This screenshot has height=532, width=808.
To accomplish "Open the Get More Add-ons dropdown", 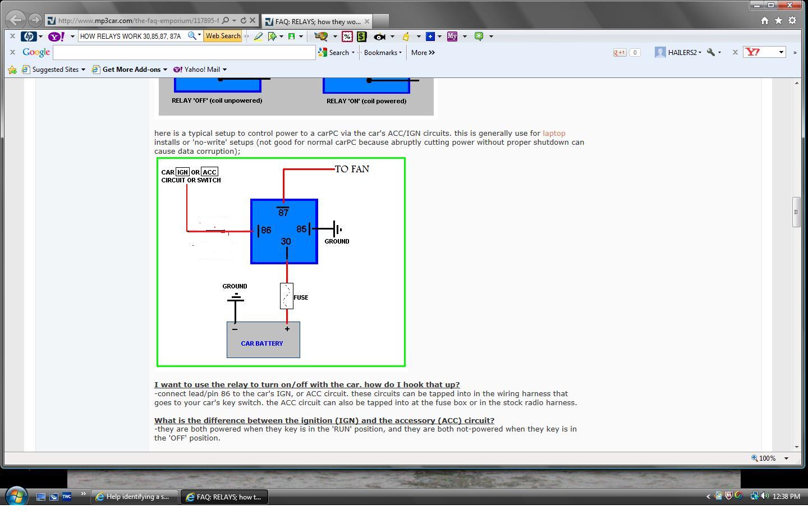I will 165,70.
